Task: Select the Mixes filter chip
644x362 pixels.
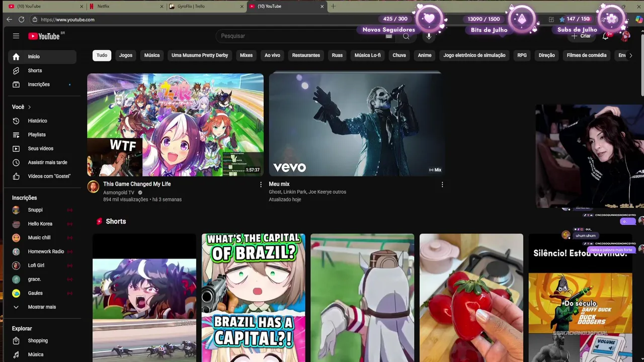Action: pos(246,55)
